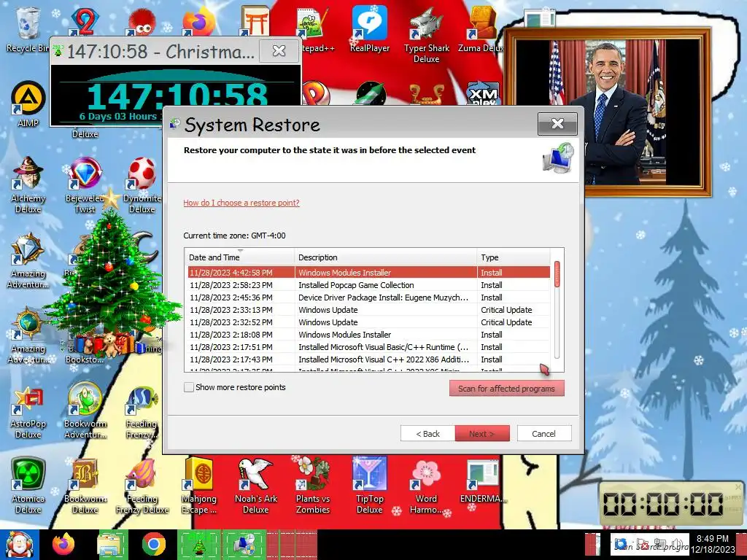
Task: Click the Next > button
Action: 481,433
